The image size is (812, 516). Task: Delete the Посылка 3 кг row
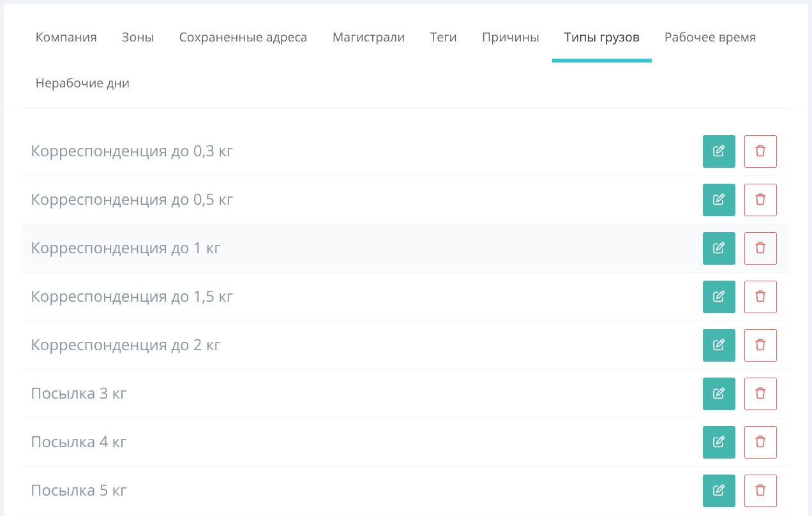click(x=760, y=394)
